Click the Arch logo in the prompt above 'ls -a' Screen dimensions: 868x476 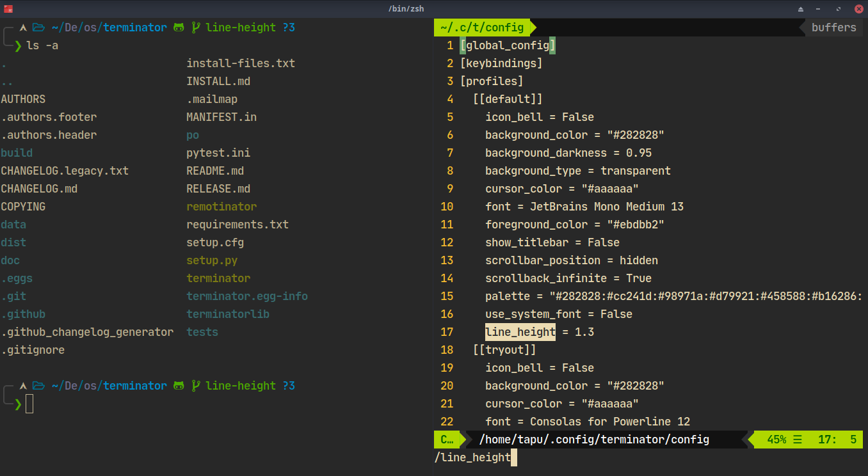(23, 28)
